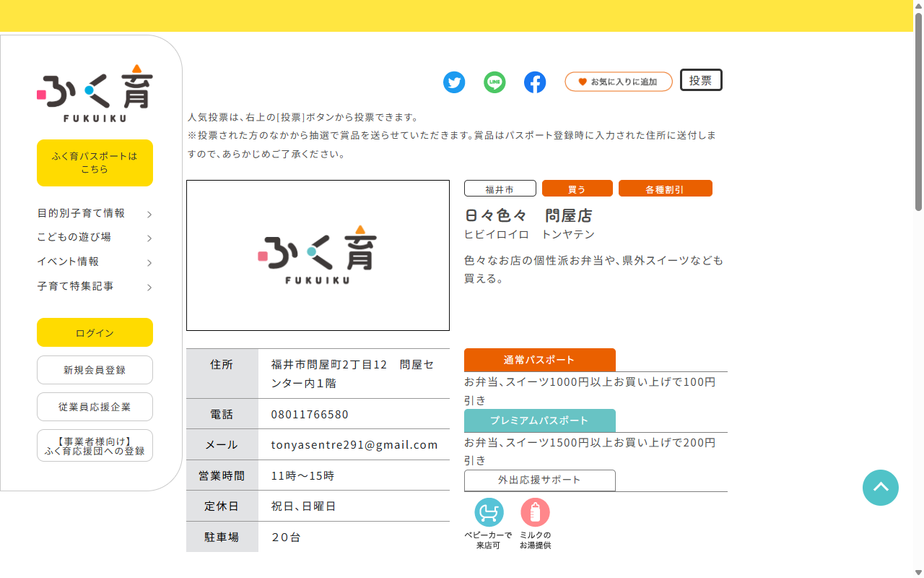This screenshot has height=578, width=924.
Task: Click the address 福井市問屋町2丁目12
Action: point(329,365)
